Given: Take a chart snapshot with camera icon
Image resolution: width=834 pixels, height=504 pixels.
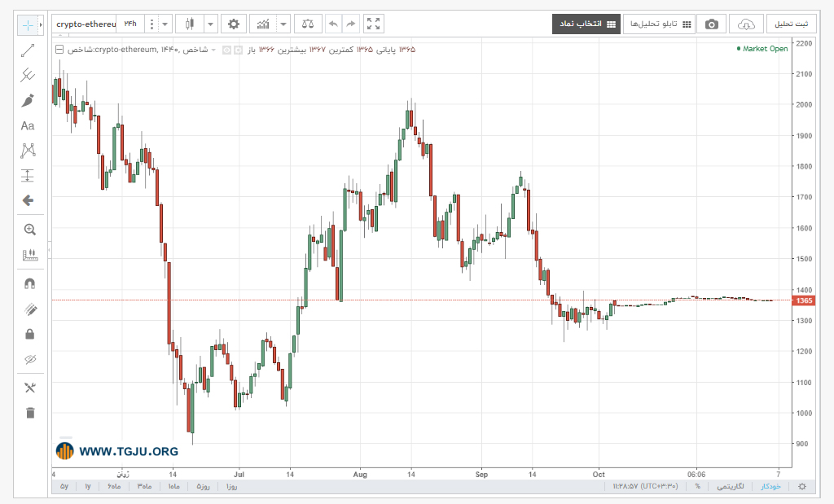Looking at the screenshot, I should click(711, 24).
